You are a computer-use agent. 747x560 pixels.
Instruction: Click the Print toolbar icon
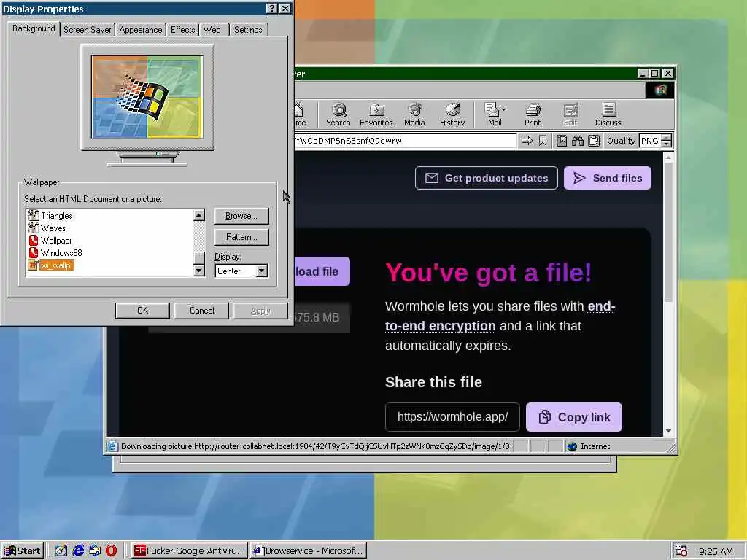(533, 114)
